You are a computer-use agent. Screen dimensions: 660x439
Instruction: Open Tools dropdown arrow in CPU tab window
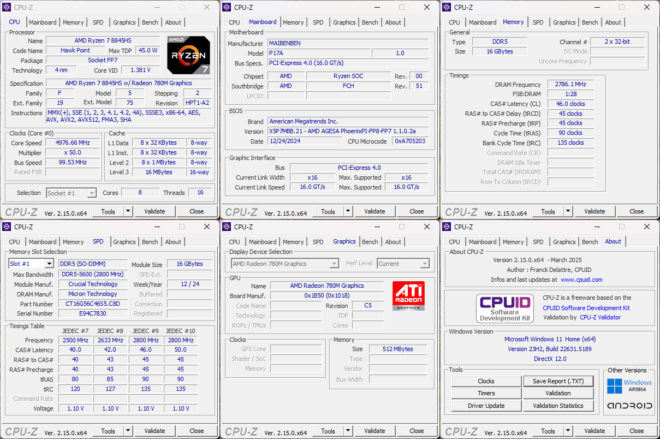[x=128, y=211]
